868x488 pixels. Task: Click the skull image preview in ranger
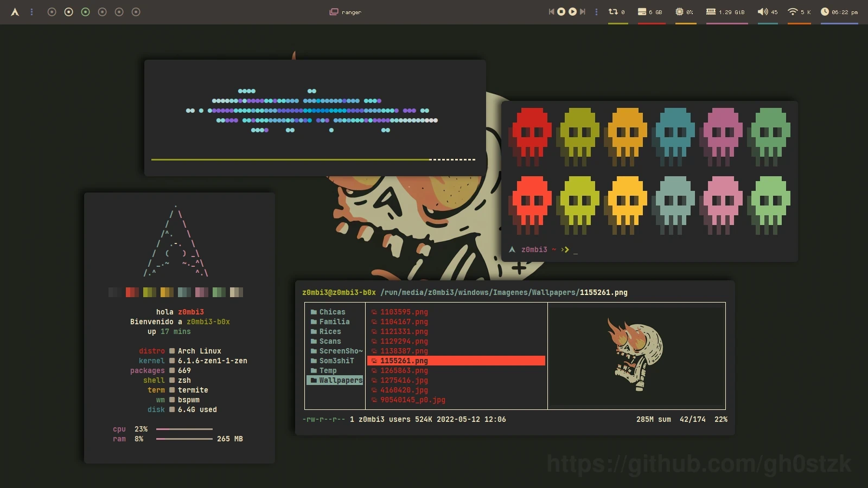click(x=636, y=355)
